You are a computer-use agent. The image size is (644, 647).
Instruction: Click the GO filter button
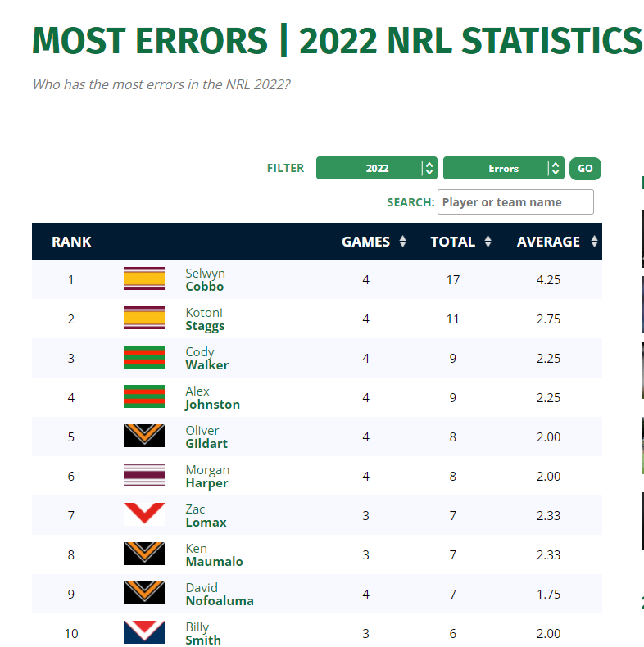coord(585,169)
